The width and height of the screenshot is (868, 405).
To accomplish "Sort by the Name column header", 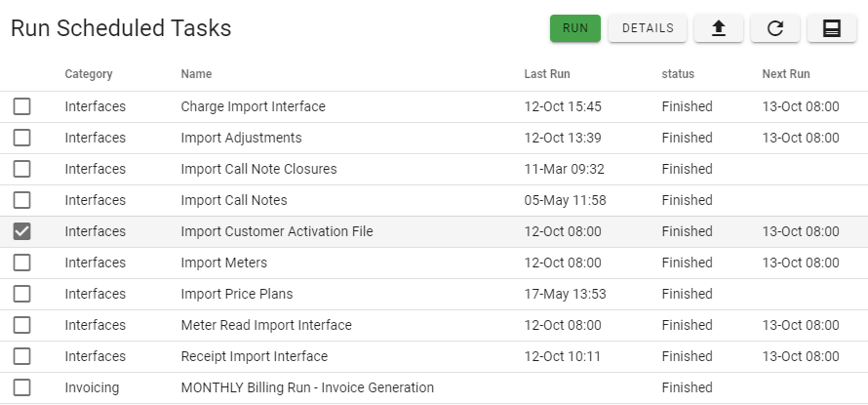I will [x=196, y=74].
